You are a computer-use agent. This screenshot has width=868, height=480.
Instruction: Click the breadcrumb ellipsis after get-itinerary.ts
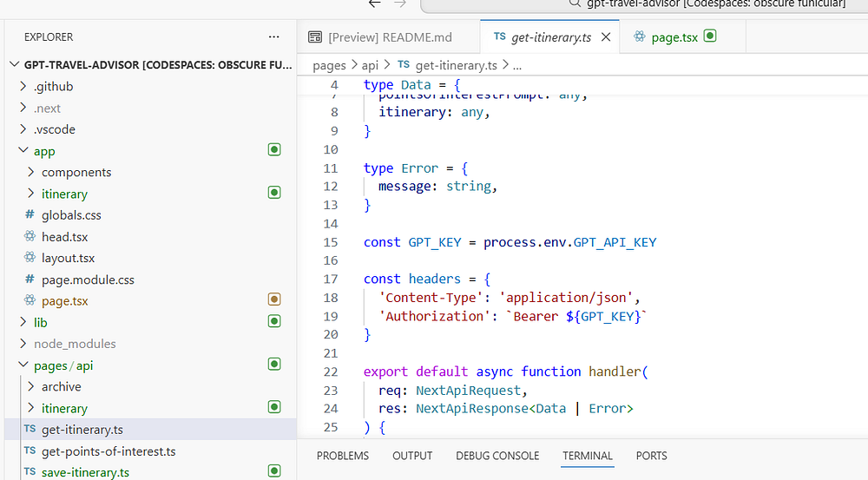517,65
